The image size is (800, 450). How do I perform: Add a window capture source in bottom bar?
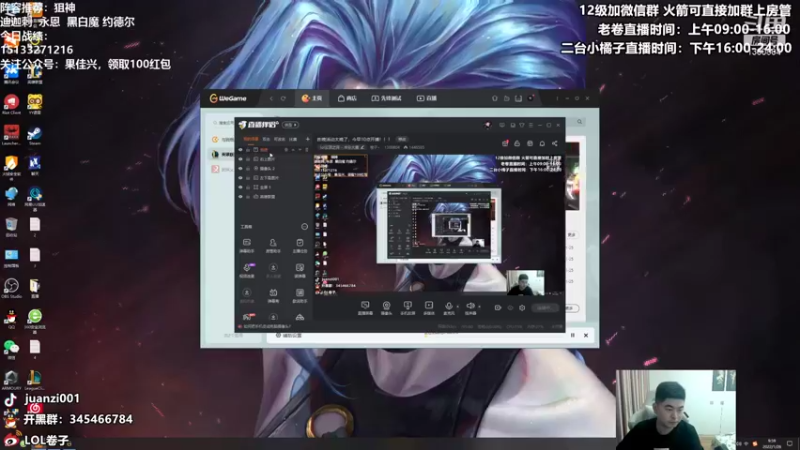pyautogui.click(x=365, y=308)
